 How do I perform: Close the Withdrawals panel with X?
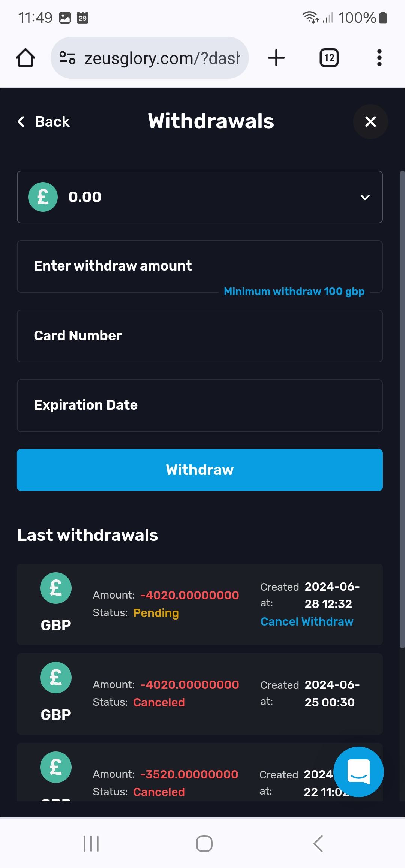pos(370,121)
